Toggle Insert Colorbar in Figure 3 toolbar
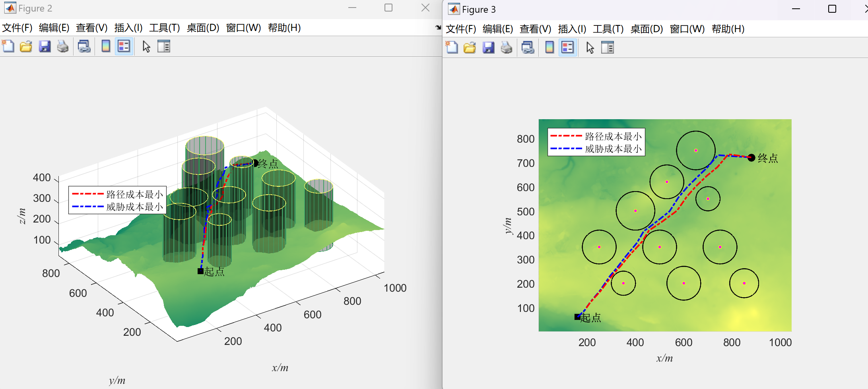This screenshot has width=868, height=389. pos(550,48)
